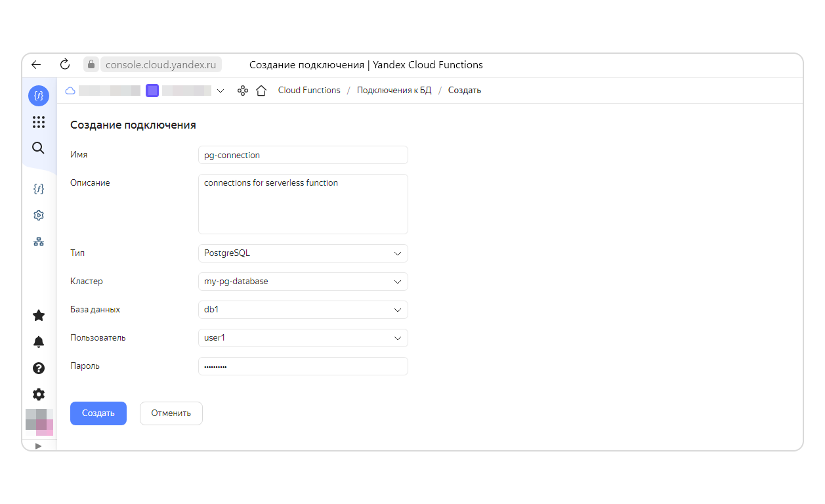This screenshot has width=825, height=504.
Task: Click the Кластер field label
Action: pyautogui.click(x=87, y=282)
